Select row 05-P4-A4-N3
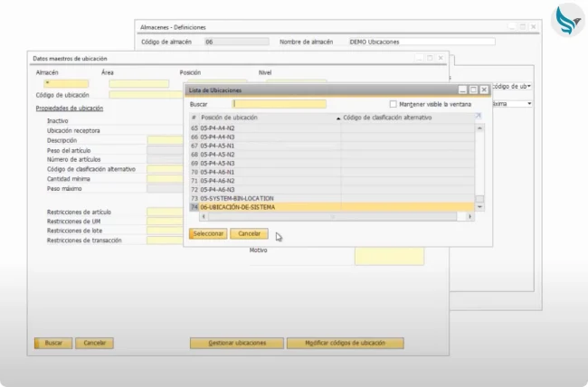The image size is (588, 387). tap(332, 137)
